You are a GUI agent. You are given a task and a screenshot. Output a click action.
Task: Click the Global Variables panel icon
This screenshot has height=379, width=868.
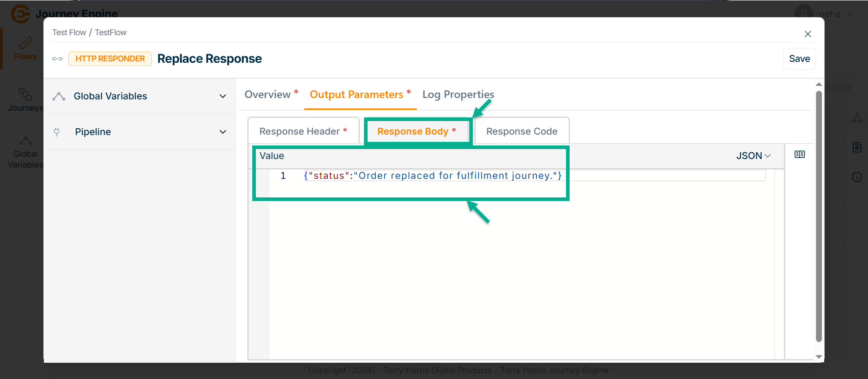59,96
